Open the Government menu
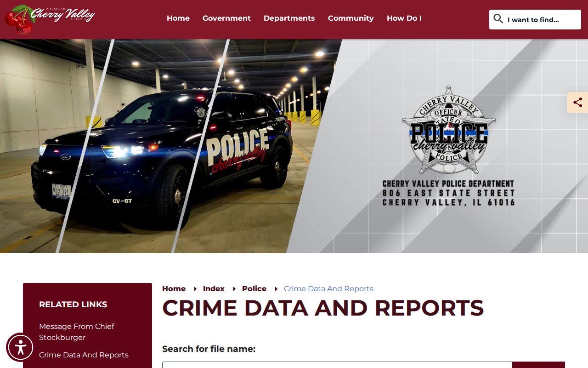Screen dimensions: 588x368 click(226, 18)
